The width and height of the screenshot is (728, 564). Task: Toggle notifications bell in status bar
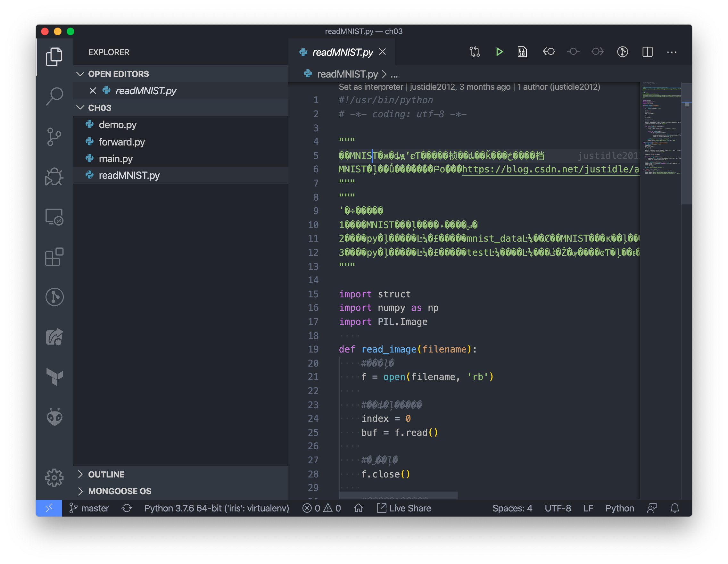coord(675,508)
